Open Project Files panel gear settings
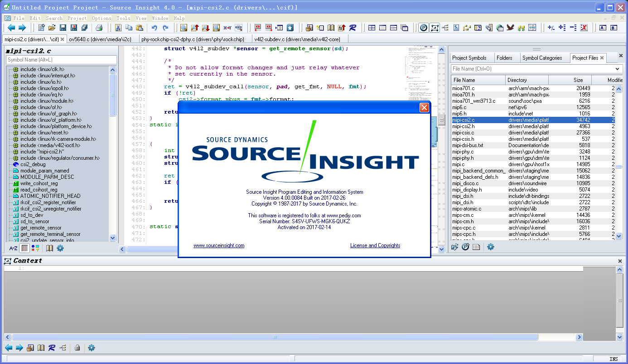 click(490, 247)
